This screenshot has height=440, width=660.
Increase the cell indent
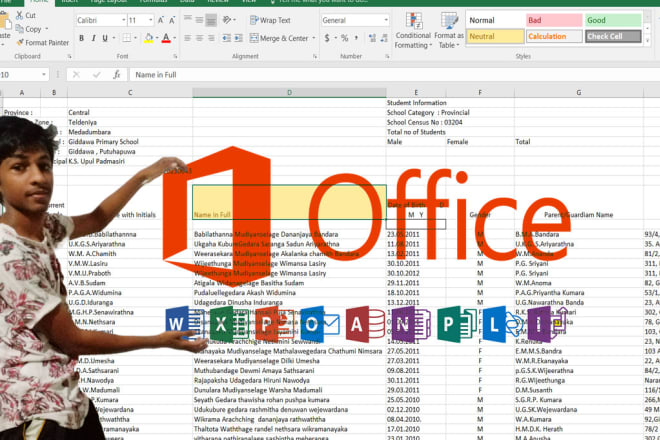pos(239,38)
